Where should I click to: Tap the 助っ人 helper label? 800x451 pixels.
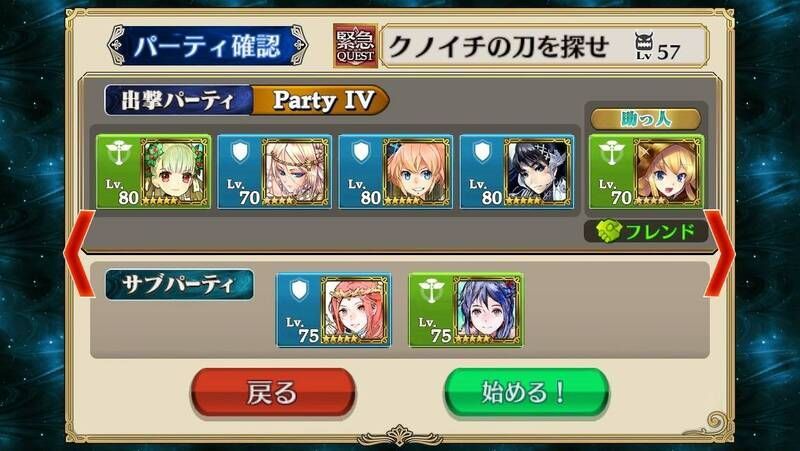(x=646, y=119)
